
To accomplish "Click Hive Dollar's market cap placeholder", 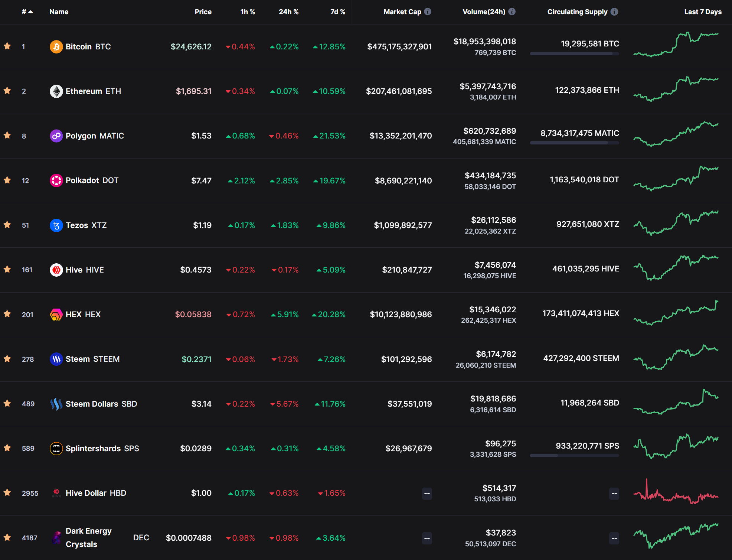I will tap(427, 494).
